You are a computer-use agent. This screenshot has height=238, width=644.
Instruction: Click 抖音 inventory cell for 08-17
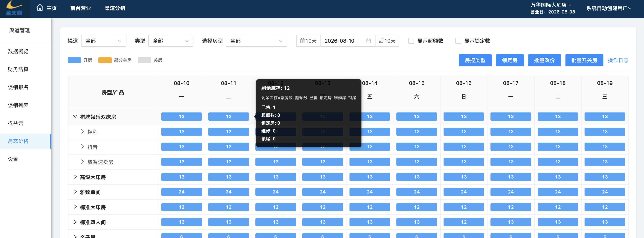click(511, 147)
